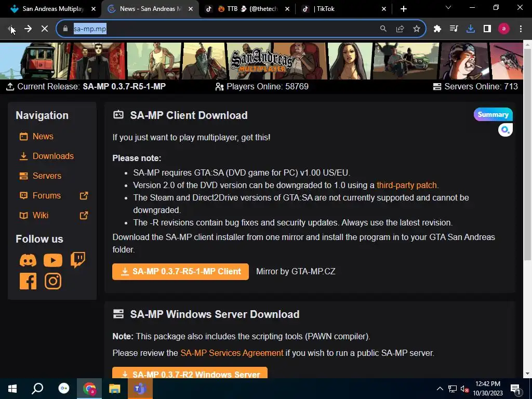This screenshot has height=399, width=532.
Task: Open the Extensions puzzle icon
Action: tap(437, 29)
